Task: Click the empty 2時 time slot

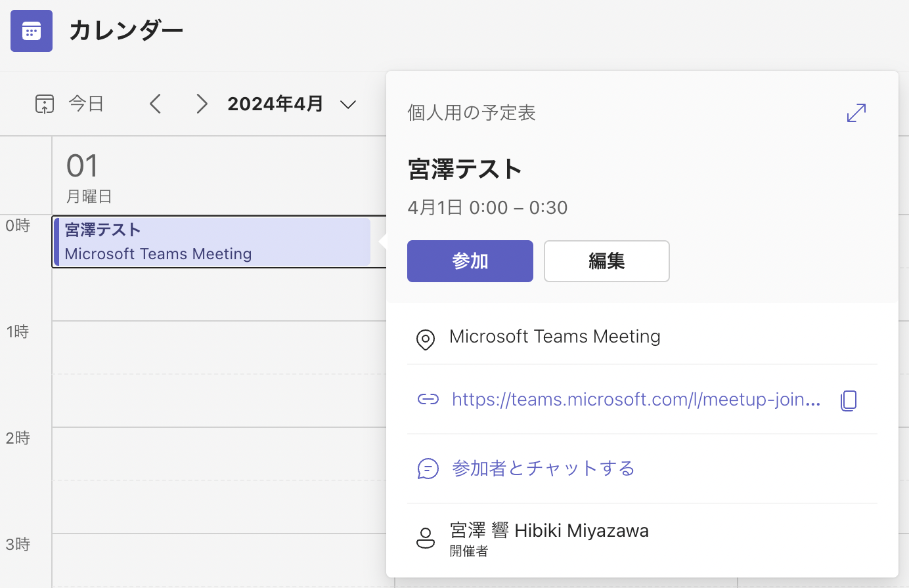Action: coord(217,454)
